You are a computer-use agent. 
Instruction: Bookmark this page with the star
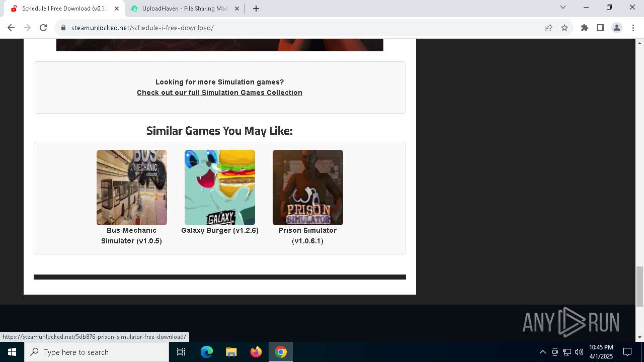point(565,28)
